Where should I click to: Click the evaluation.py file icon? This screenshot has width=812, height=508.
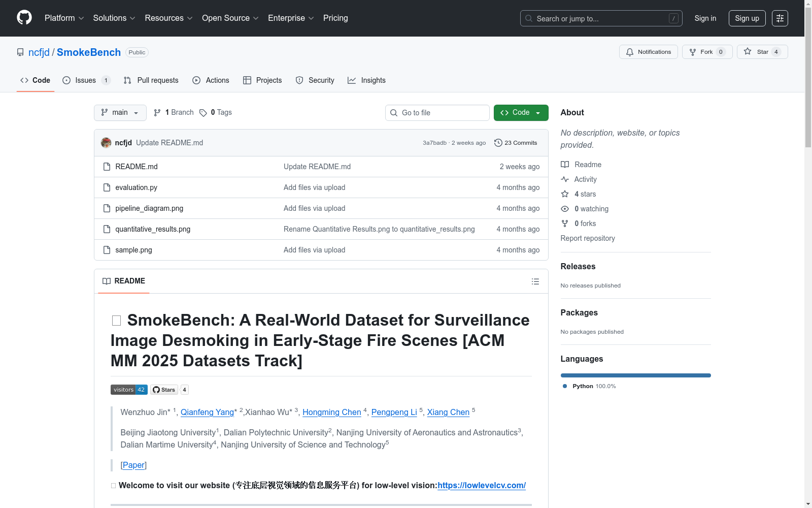coord(107,187)
